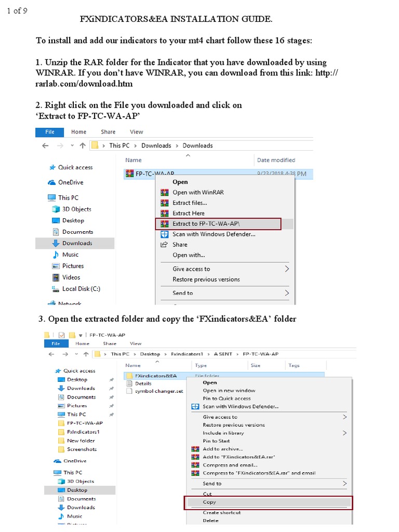Image resolution: width=399 pixels, height=532 pixels.
Task: Click the forward arrow in the FP-TC-WA-AP window
Action: click(65, 354)
